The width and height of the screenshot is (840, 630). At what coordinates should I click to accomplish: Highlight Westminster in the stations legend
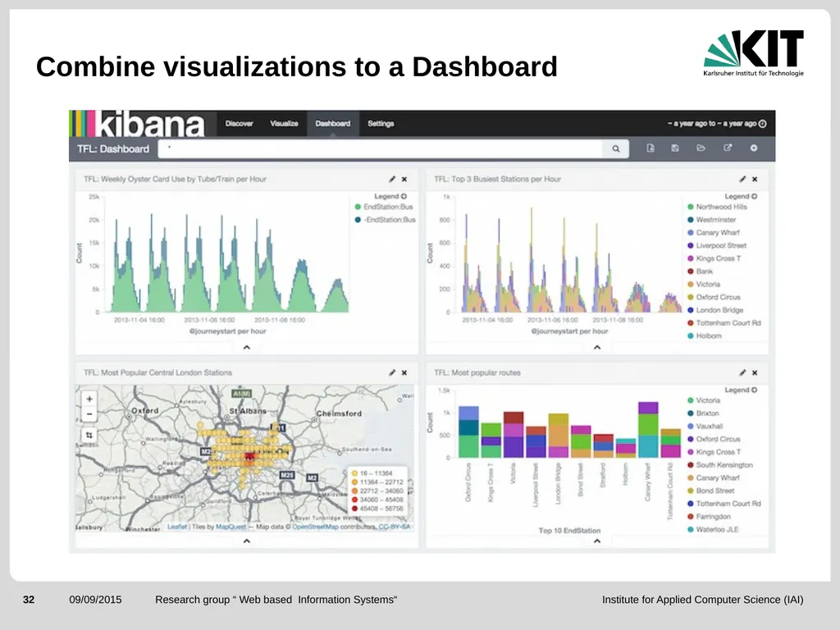[x=715, y=220]
